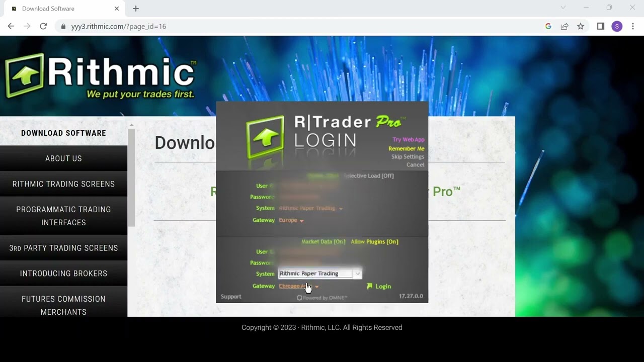
Task: Open the tab search chevron
Action: pos(563,8)
